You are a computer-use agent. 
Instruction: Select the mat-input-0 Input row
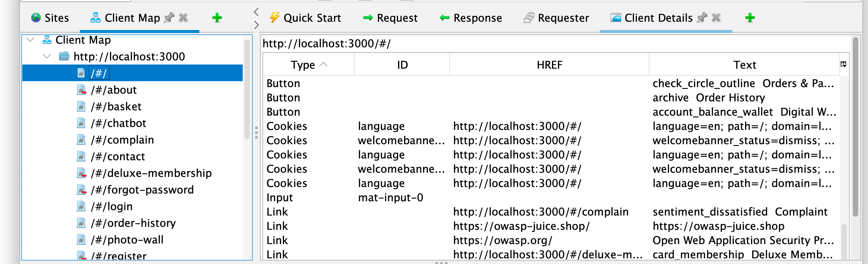point(390,198)
